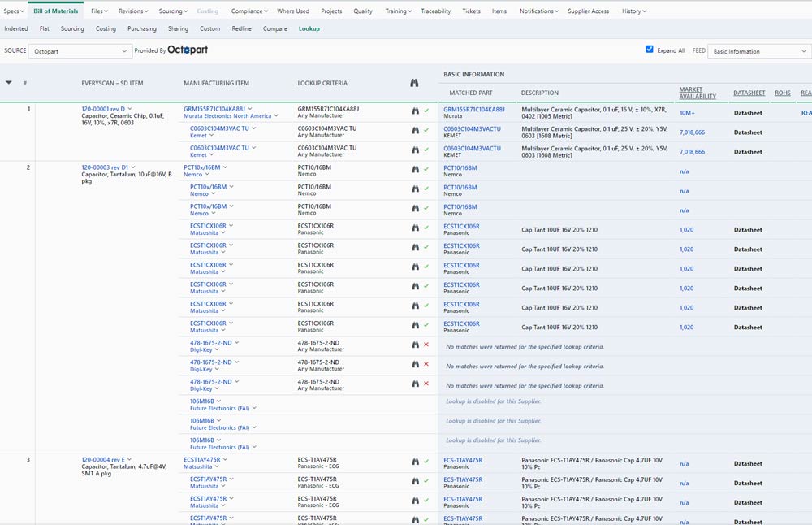Click the Lookup Criteria column header

pyautogui.click(x=322, y=83)
